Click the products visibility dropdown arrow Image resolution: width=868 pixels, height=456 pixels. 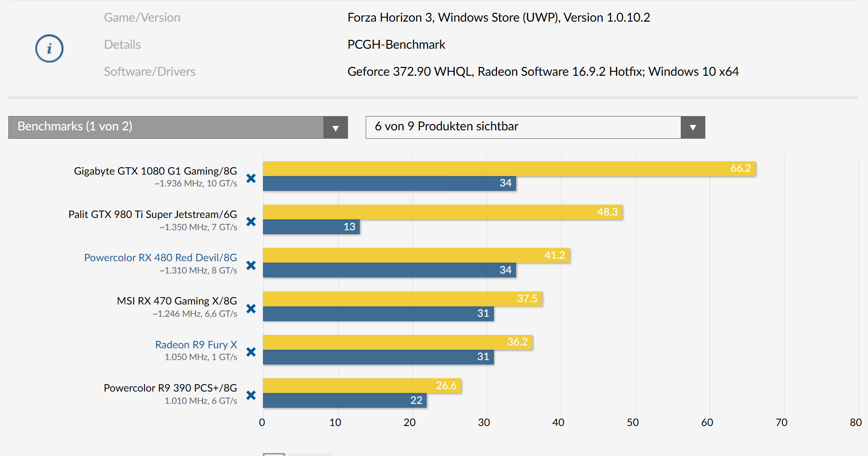693,128
